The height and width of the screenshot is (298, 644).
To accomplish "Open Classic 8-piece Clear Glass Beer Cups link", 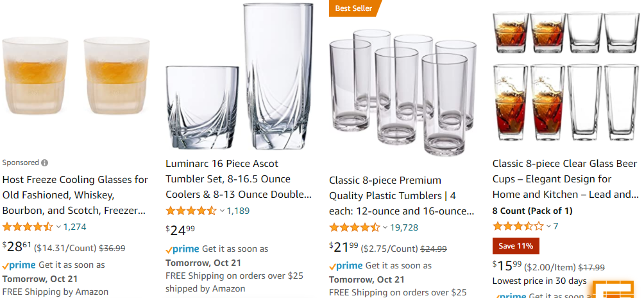I will coord(565,179).
